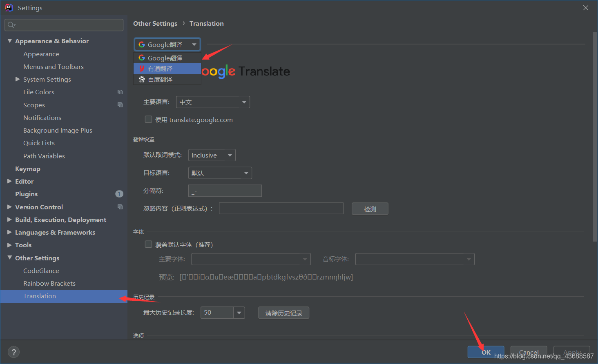Open the Appearance settings page
598x364 pixels.
point(41,54)
